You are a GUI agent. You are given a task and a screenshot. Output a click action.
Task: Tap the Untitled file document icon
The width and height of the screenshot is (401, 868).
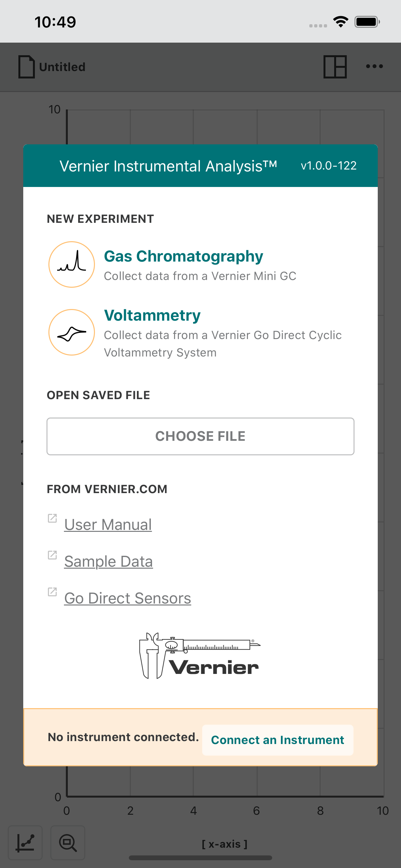click(26, 67)
